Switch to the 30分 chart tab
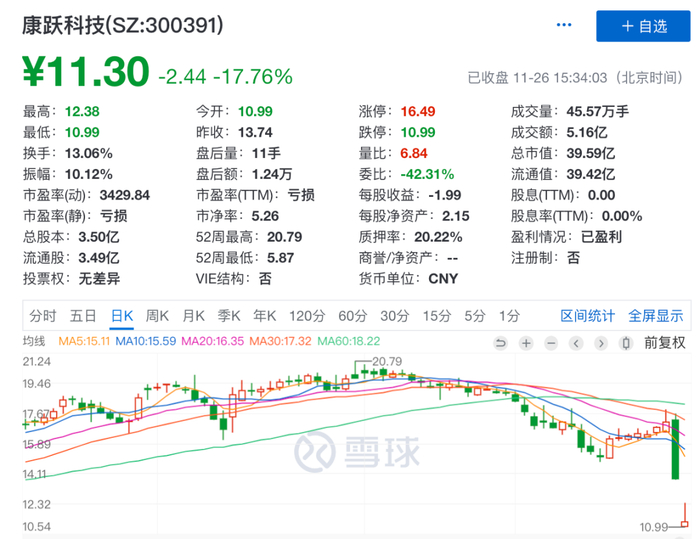The width and height of the screenshot is (700, 539). [395, 316]
